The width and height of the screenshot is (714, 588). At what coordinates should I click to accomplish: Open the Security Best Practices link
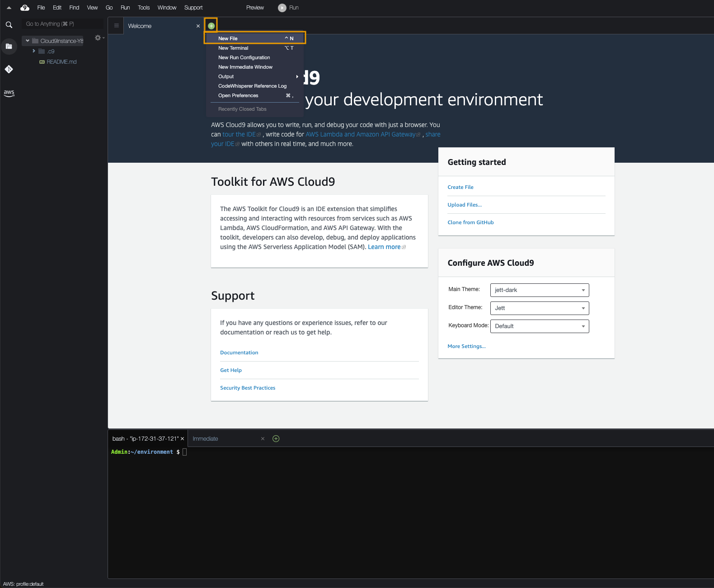248,388
